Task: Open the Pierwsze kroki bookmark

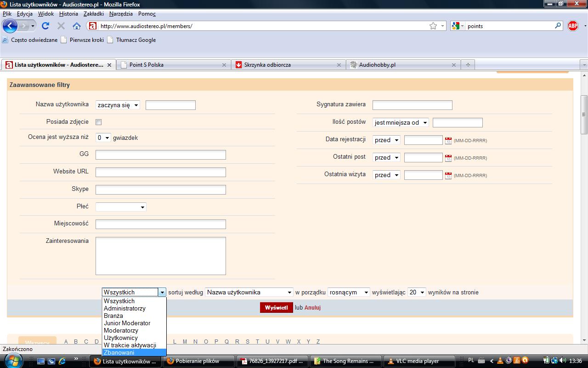Action: 83,40
